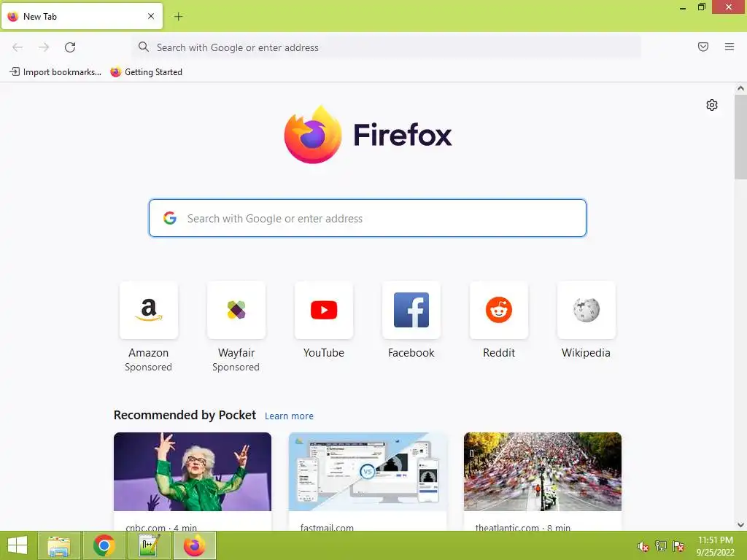This screenshot has height=560, width=747.
Task: Click Import bookmarks in bookmarks toolbar
Action: pos(55,72)
